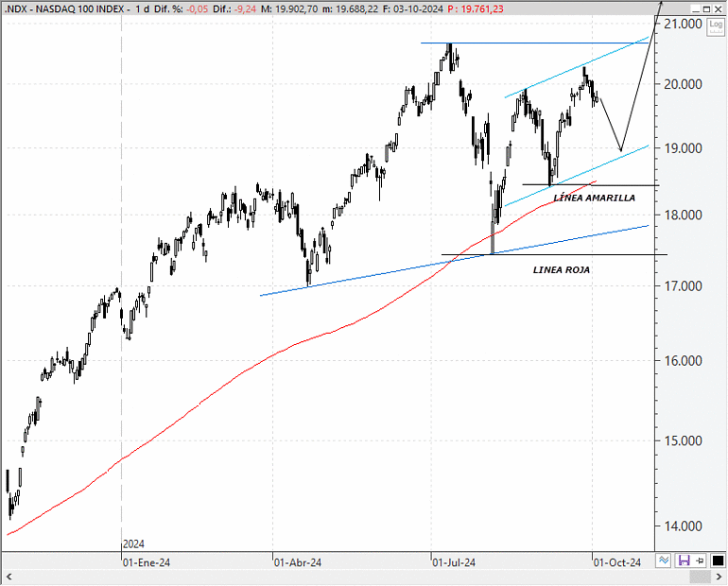The width and height of the screenshot is (728, 586).
Task: Click the maximum value M: 19.902,70
Action: [x=289, y=9]
